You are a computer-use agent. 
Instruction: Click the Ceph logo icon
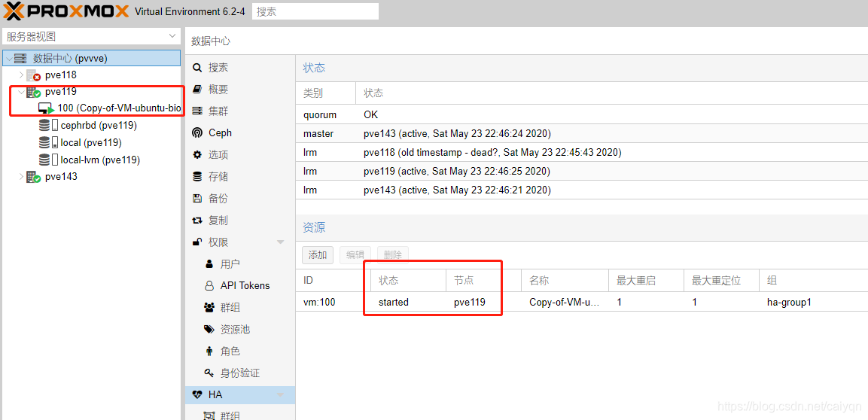pyautogui.click(x=196, y=132)
